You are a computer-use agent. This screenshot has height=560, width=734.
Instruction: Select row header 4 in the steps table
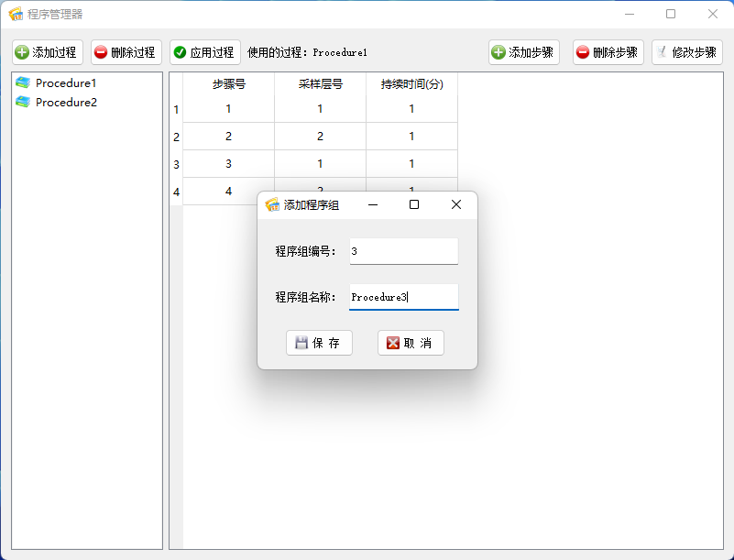[x=176, y=192]
